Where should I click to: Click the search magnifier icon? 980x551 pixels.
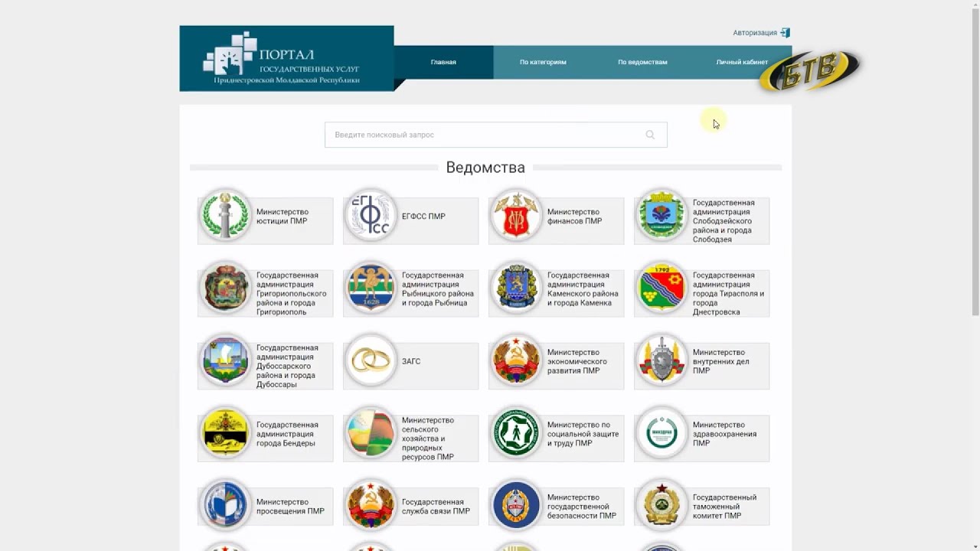pyautogui.click(x=650, y=135)
